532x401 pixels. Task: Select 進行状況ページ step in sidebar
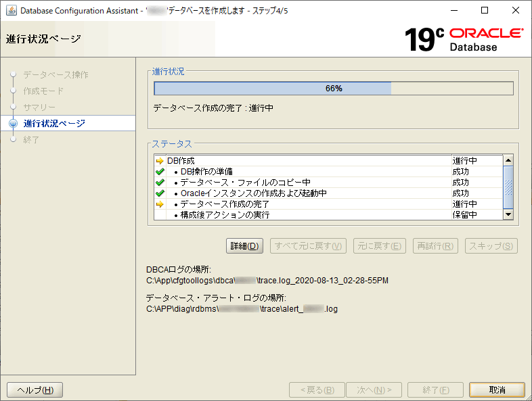click(54, 123)
